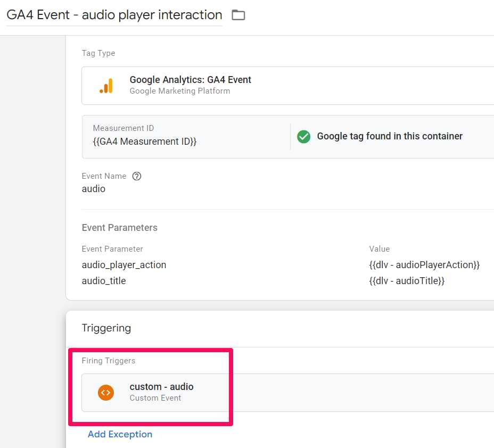This screenshot has height=448, width=494.
Task: Click Google Marketing Platform subtitle text
Action: (180, 91)
